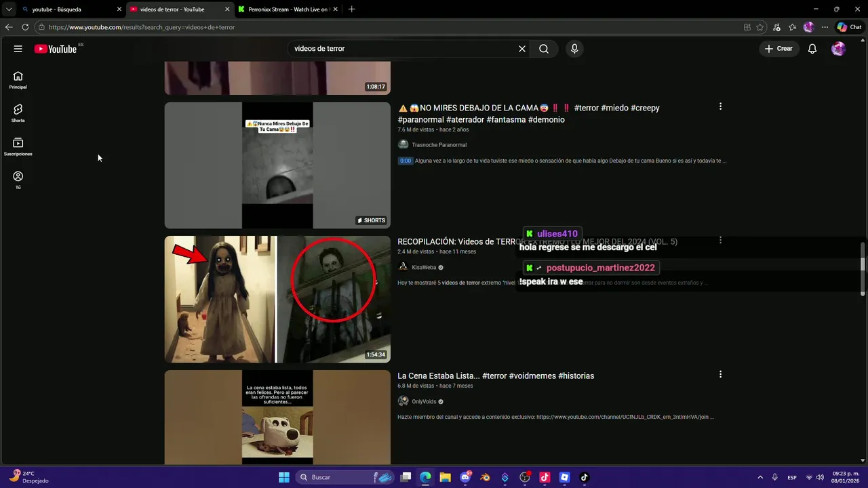
Task: Open the 1:08:17 video thumbnail at top
Action: coord(277,78)
